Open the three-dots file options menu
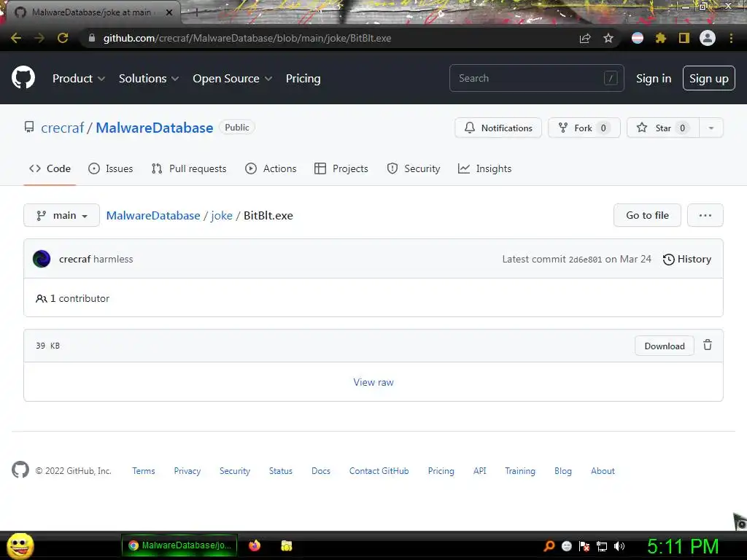Screen dimensions: 747x560 pyautogui.click(x=705, y=215)
